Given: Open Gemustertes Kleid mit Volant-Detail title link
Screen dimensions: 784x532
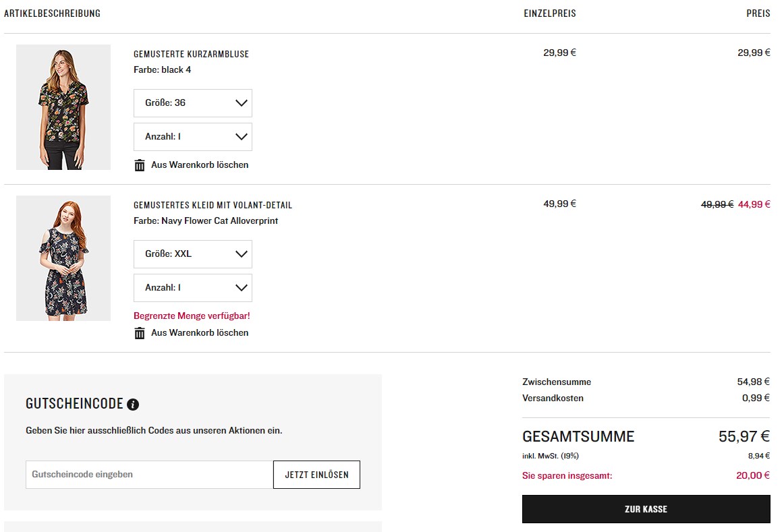Looking at the screenshot, I should pyautogui.click(x=213, y=205).
